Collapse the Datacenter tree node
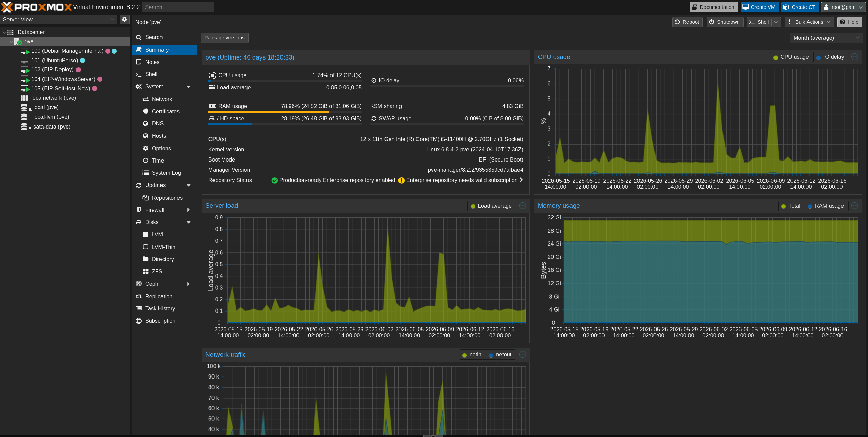This screenshot has height=437, width=868. (4, 32)
